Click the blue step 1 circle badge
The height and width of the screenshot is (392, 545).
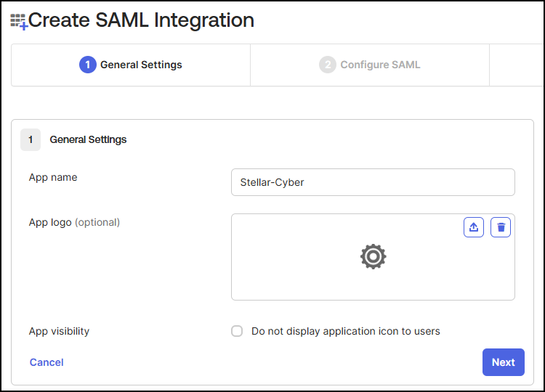pos(87,65)
